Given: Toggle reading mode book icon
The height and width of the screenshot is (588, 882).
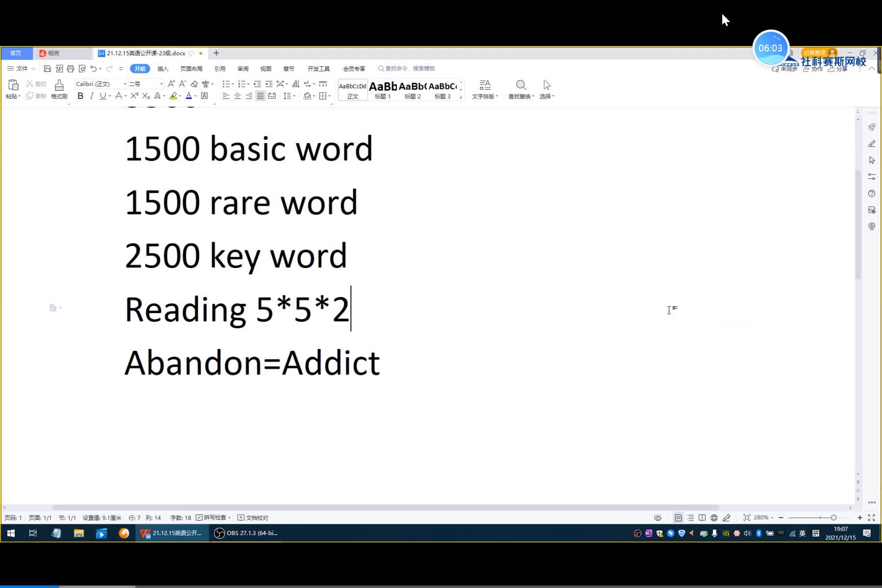Looking at the screenshot, I should pos(702,517).
